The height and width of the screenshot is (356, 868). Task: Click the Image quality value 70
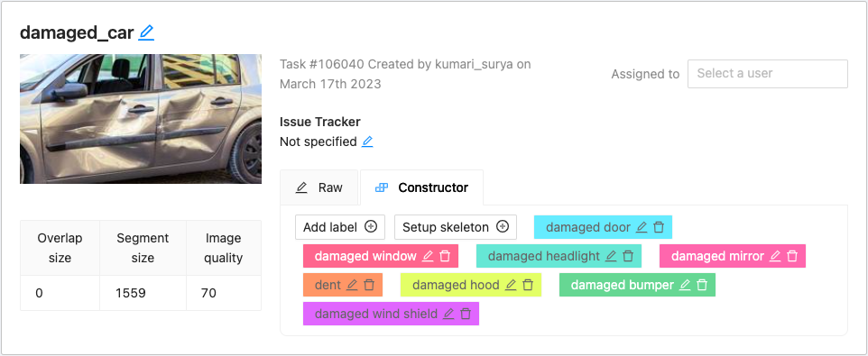click(x=208, y=293)
